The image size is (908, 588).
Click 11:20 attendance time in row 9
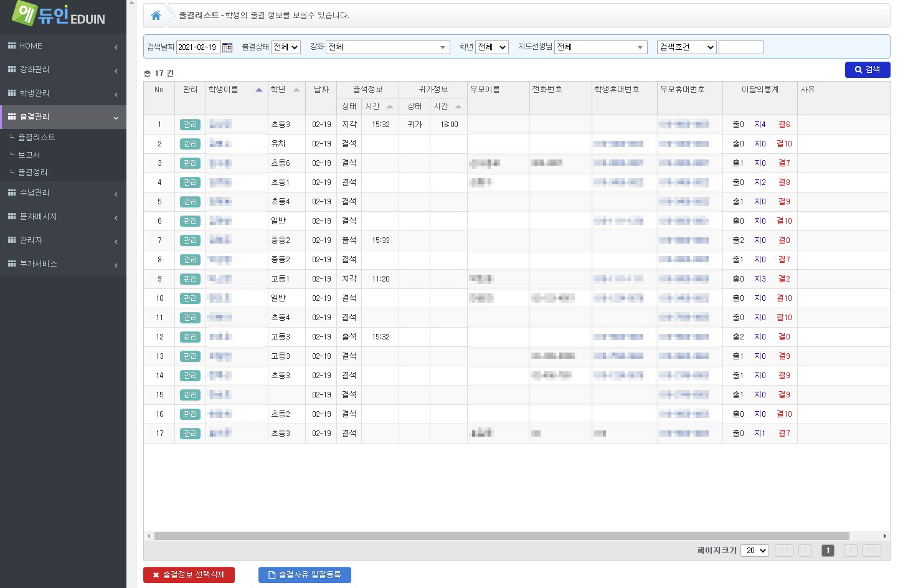click(x=381, y=279)
